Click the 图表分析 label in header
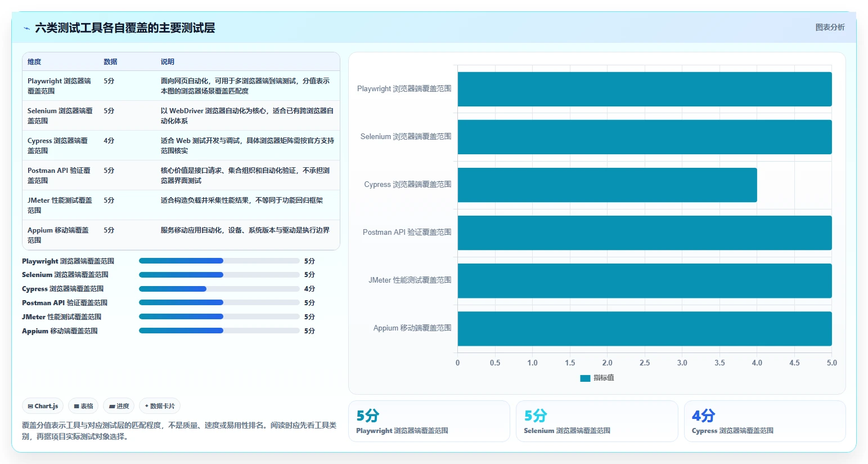The width and height of the screenshot is (868, 464). 830,27
